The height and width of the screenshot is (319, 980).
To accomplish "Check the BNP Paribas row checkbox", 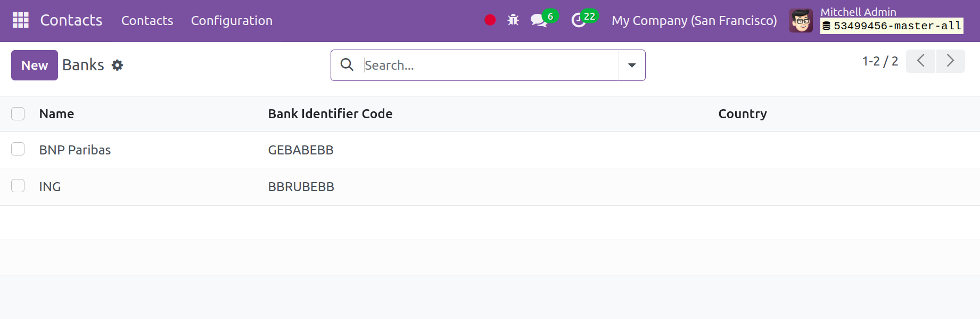I will [x=18, y=149].
